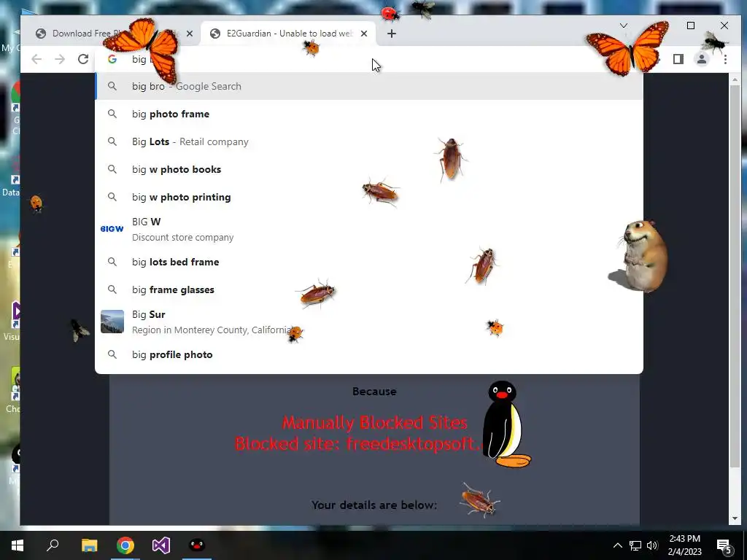Choose 'Big Lots - Retail company' suggestion
The width and height of the screenshot is (747, 560).
point(369,141)
